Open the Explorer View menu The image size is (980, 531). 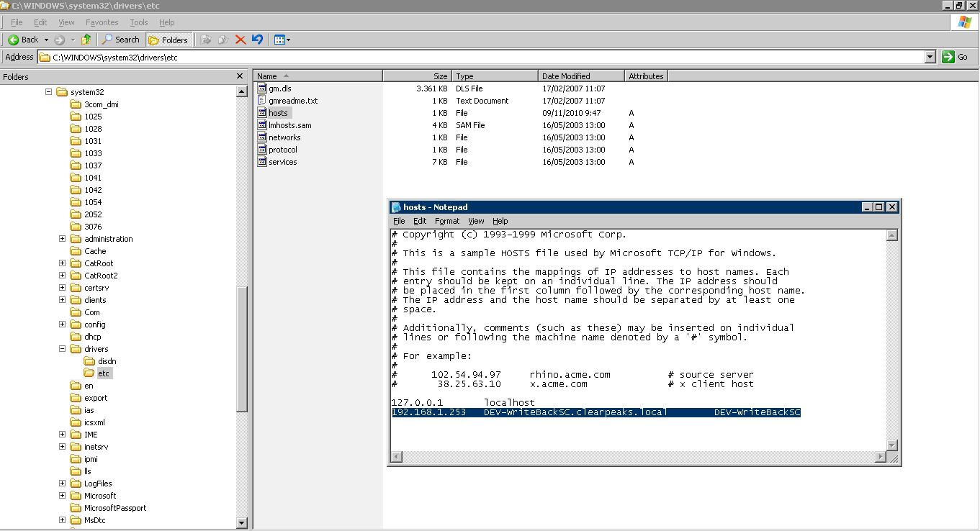pos(66,22)
